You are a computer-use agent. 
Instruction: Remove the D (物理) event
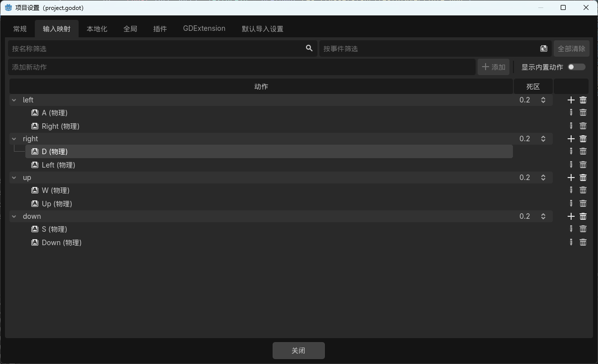pyautogui.click(x=583, y=152)
